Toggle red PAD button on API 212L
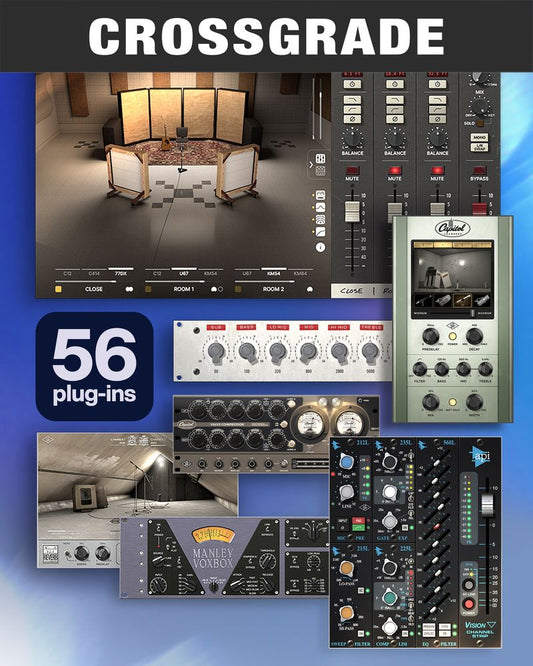 [358, 520]
